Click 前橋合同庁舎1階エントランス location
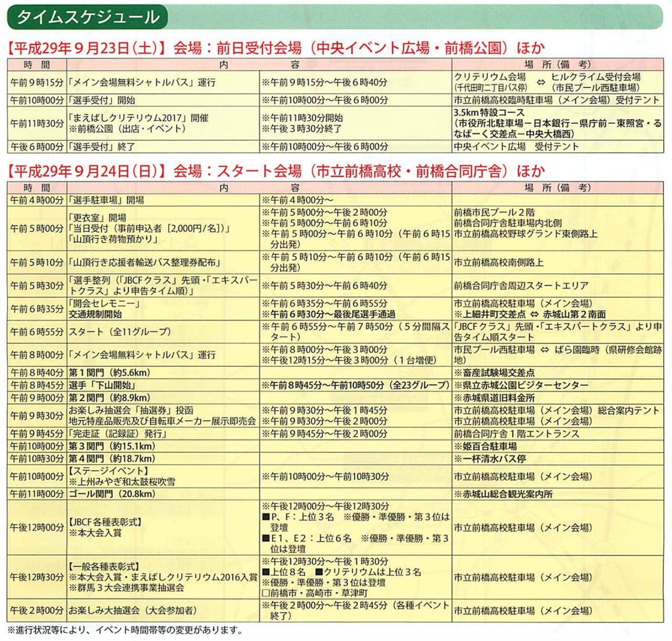 pyautogui.click(x=517, y=434)
